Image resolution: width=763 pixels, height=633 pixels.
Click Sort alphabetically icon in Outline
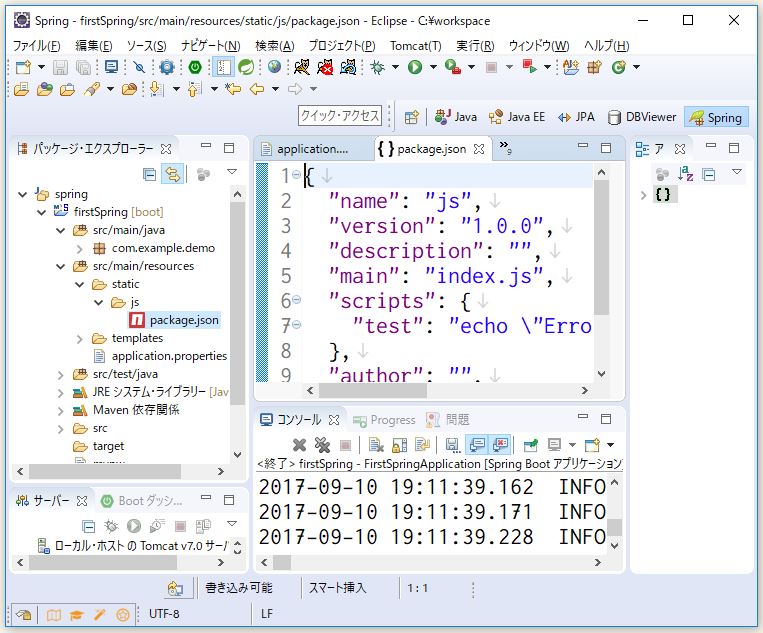[686, 174]
